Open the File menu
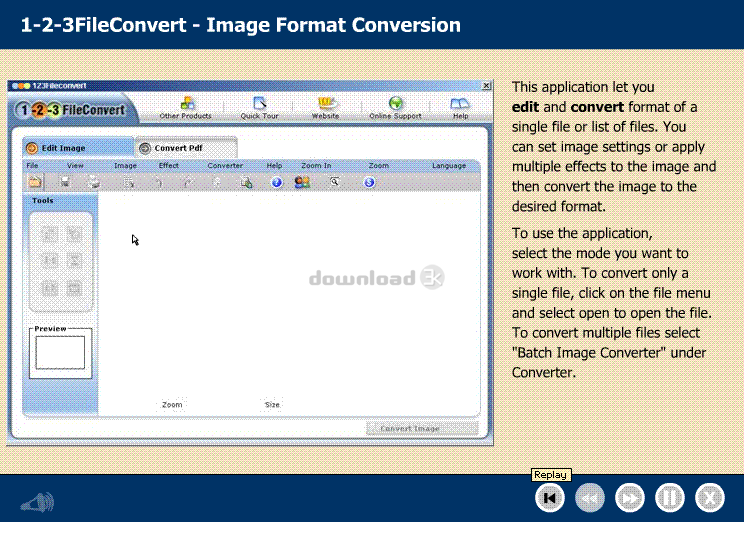The height and width of the screenshot is (555, 754). click(32, 165)
